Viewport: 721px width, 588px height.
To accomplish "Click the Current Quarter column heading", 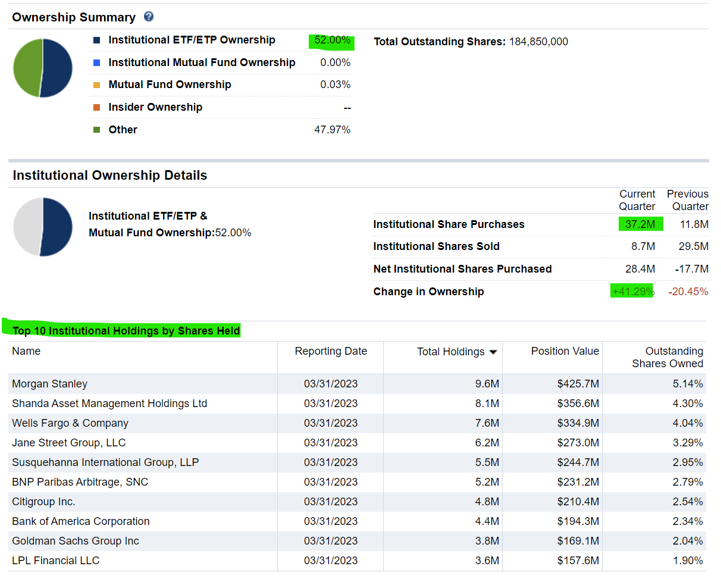I will [637, 200].
